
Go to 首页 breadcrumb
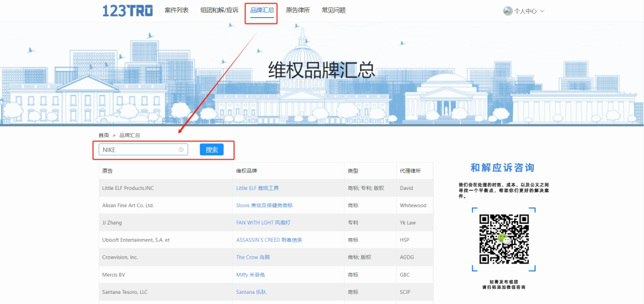(x=104, y=135)
